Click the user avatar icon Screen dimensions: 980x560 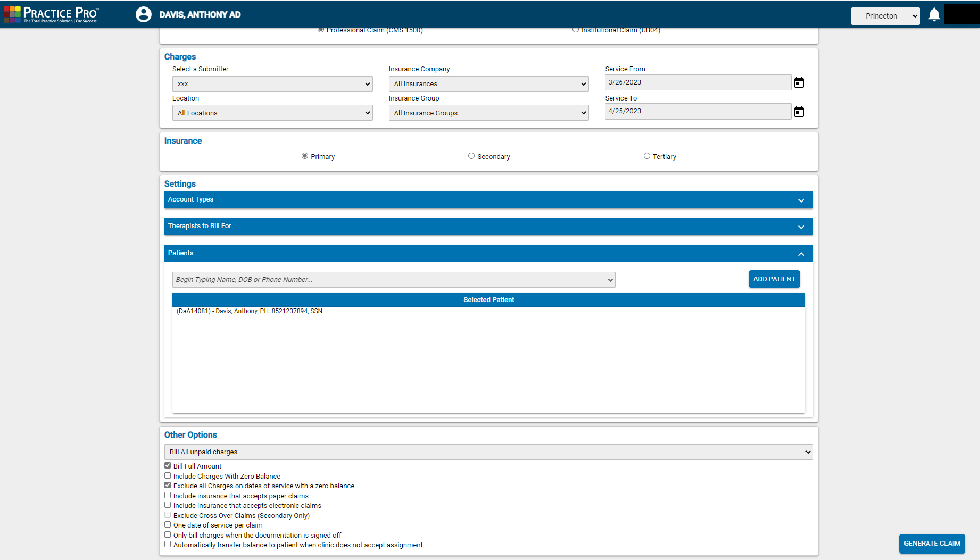(143, 14)
